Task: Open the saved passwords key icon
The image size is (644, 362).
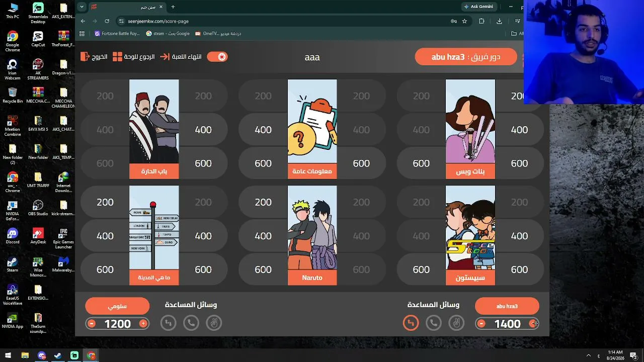Action: [453, 21]
